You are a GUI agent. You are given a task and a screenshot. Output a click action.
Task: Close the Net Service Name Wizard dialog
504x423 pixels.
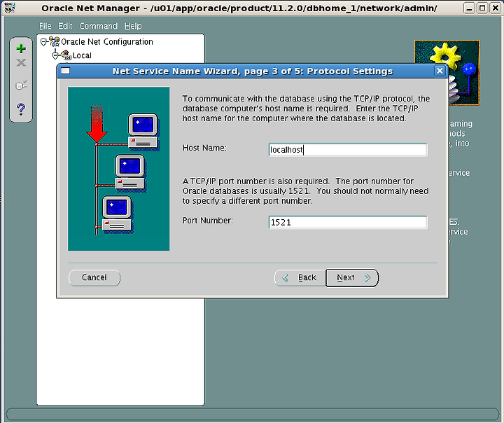(x=440, y=71)
